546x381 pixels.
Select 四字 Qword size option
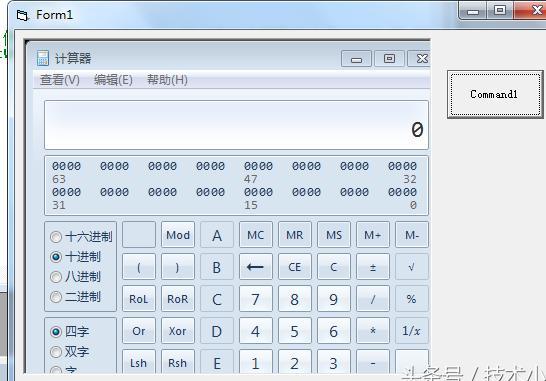pyautogui.click(x=70, y=332)
